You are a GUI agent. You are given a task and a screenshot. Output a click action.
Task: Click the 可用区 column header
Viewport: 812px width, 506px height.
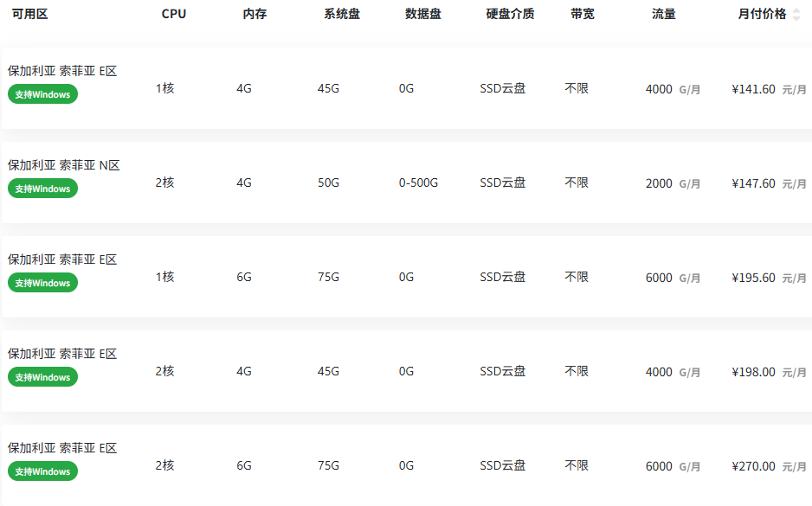[29, 14]
